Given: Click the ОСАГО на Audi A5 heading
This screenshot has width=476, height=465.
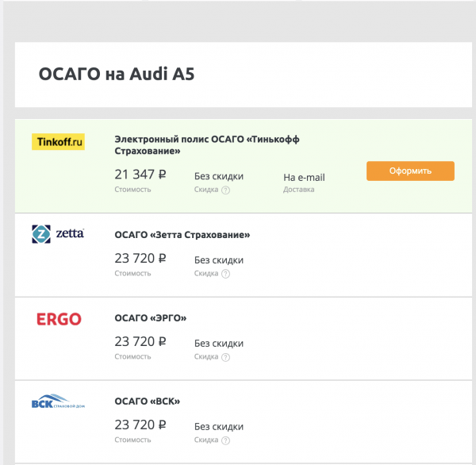Looking at the screenshot, I should click(x=117, y=75).
